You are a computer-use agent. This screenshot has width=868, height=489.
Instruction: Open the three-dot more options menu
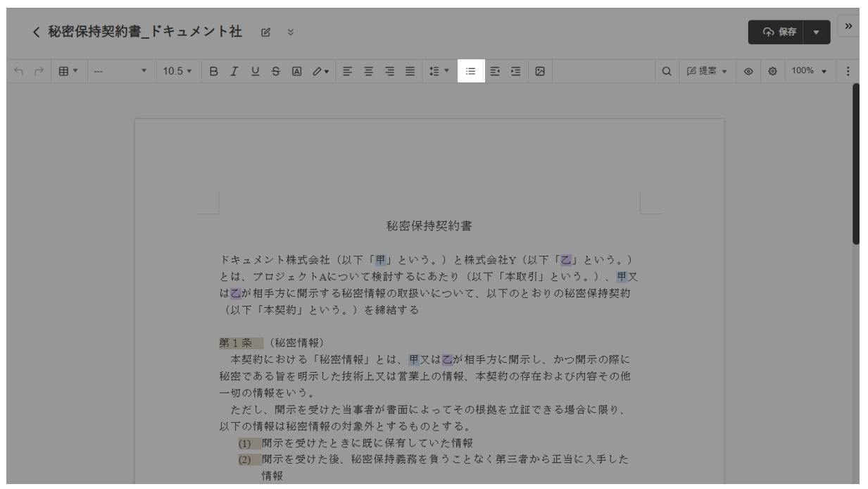(x=848, y=71)
